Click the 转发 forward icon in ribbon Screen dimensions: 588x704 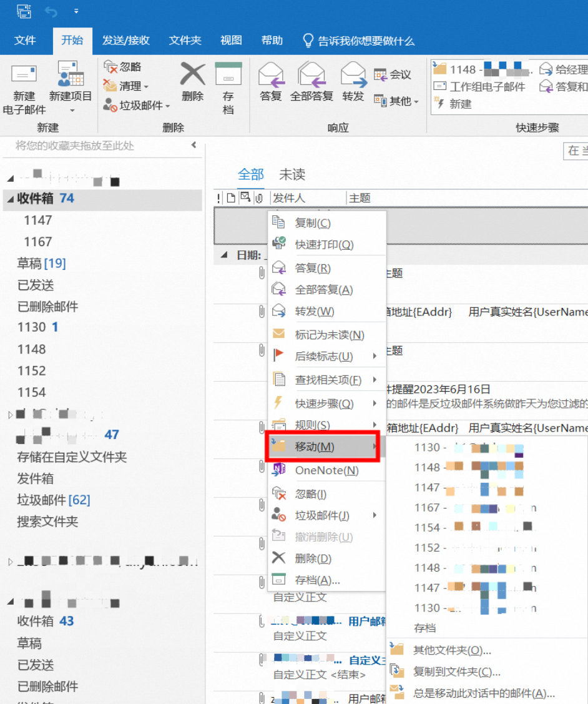pyautogui.click(x=353, y=75)
